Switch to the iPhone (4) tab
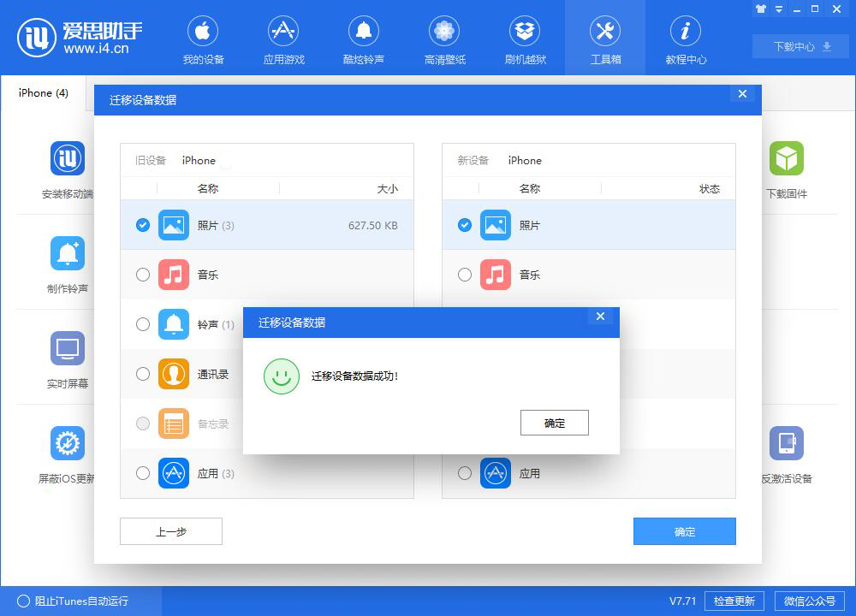This screenshot has height=616, width=856. [x=42, y=92]
